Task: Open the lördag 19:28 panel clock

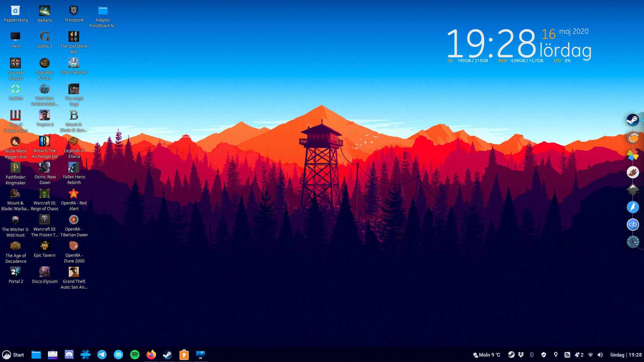Action: tap(626, 355)
